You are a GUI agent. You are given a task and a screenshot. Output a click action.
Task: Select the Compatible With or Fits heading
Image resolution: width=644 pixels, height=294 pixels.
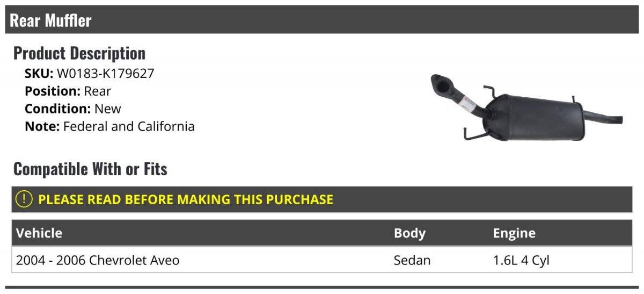90,169
